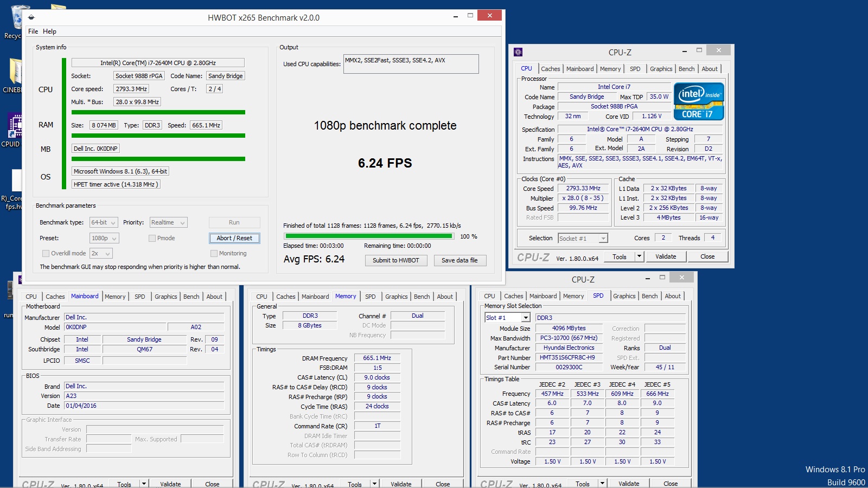Screen dimensions: 868x488
Task: Open the Benchmark type 64-bit dropdown
Action: (x=104, y=222)
